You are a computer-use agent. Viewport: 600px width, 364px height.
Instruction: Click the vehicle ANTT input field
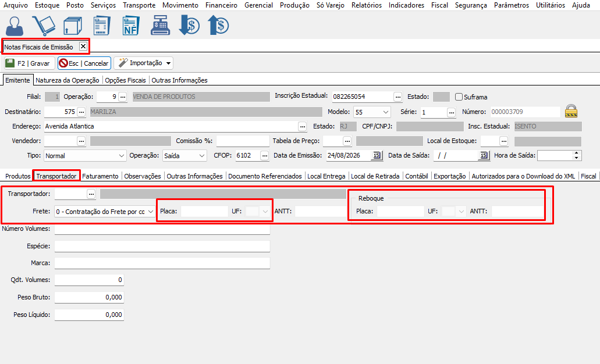(321, 211)
